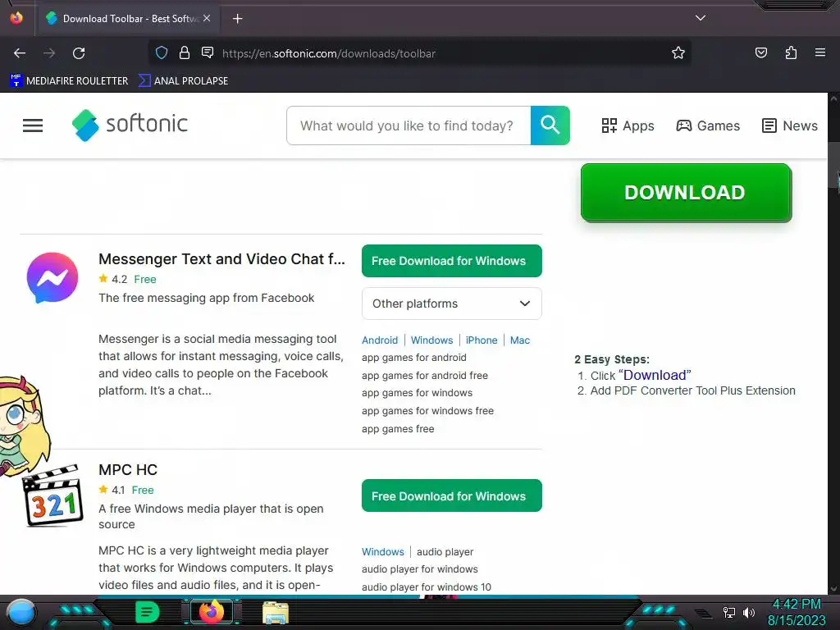Viewport: 840px width, 630px height.
Task: List all tabs dropdown arrow
Action: tap(701, 18)
